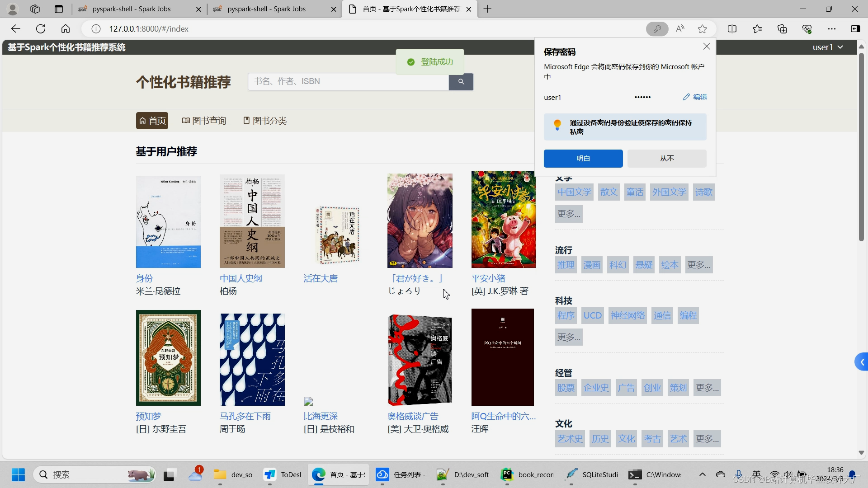Screen dimensions: 868x488
Task: Toggle the Edge sidebar icon
Action: click(855, 29)
